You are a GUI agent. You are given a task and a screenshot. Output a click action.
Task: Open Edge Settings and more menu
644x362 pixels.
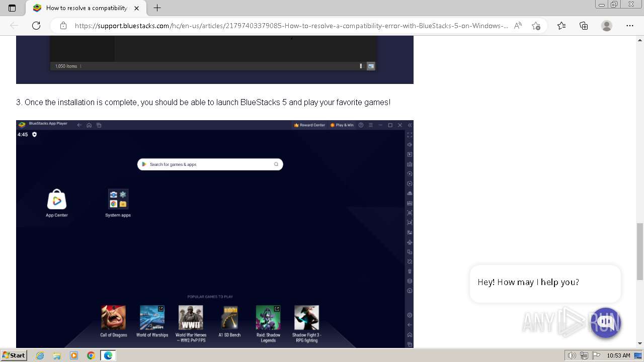click(629, 26)
